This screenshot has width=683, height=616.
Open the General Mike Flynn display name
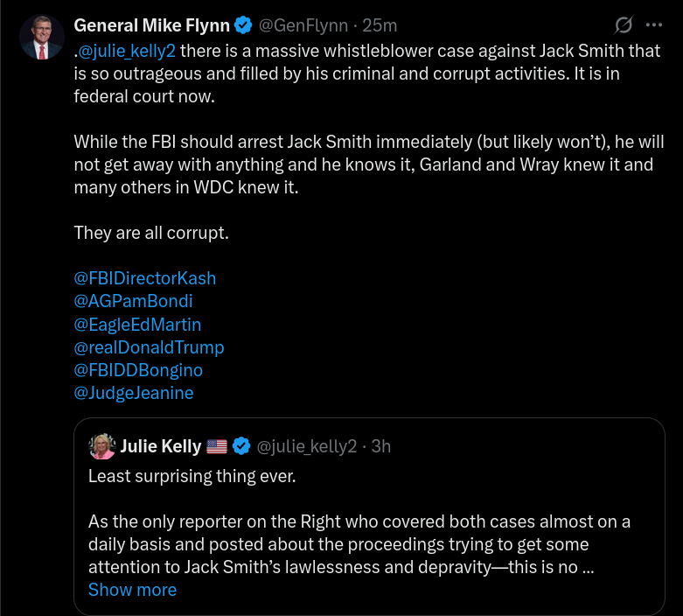152,24
